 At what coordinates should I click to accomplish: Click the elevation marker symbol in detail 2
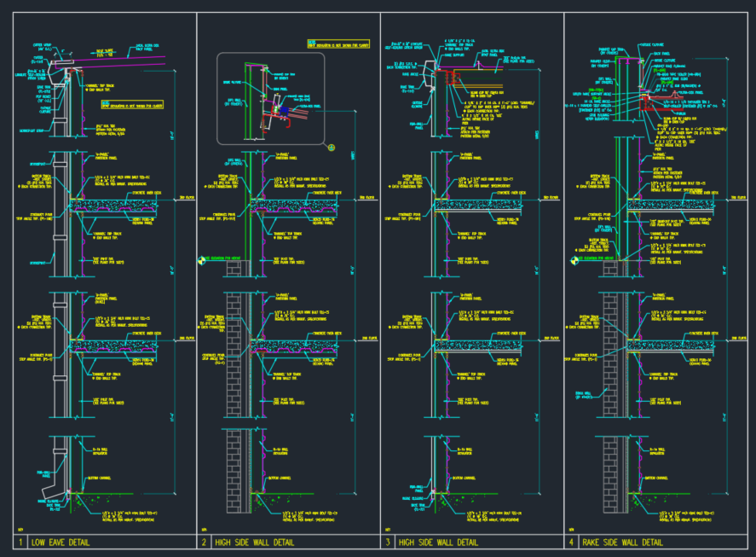[202, 259]
